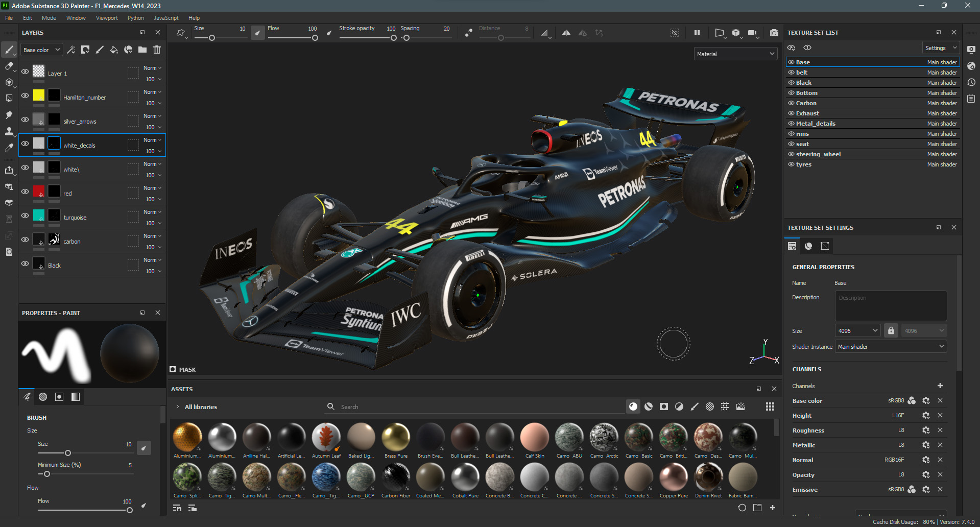Open the Texture Set List Settings dropdown
Image resolution: width=980 pixels, height=527 pixels.
pos(940,48)
